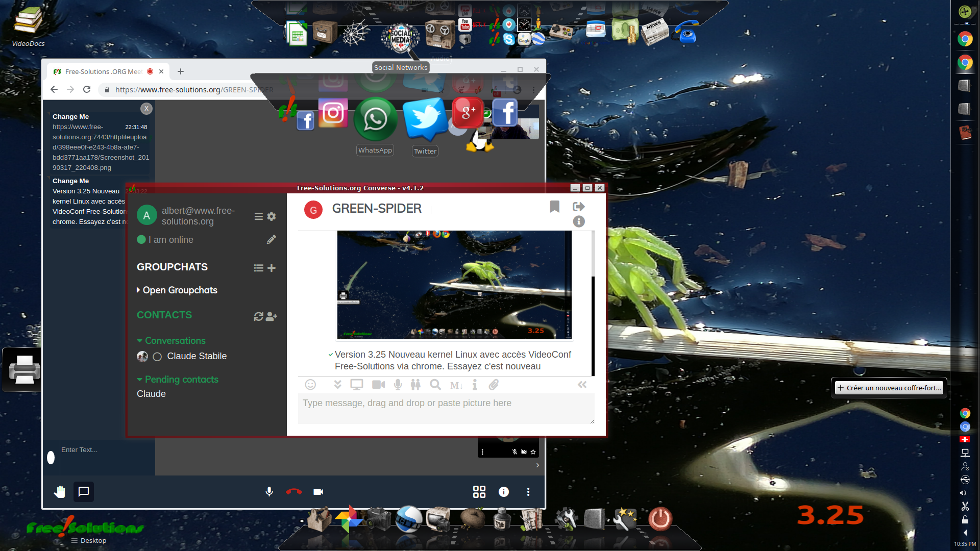Open Twitter from the Social Networks dock

click(x=425, y=119)
